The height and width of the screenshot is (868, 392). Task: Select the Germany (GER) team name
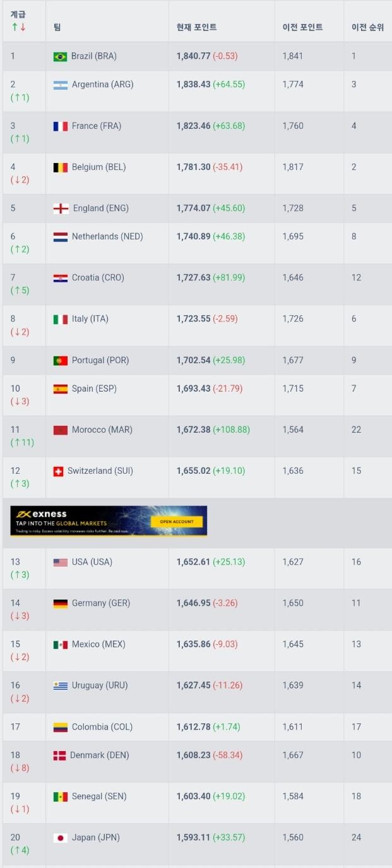click(x=101, y=603)
